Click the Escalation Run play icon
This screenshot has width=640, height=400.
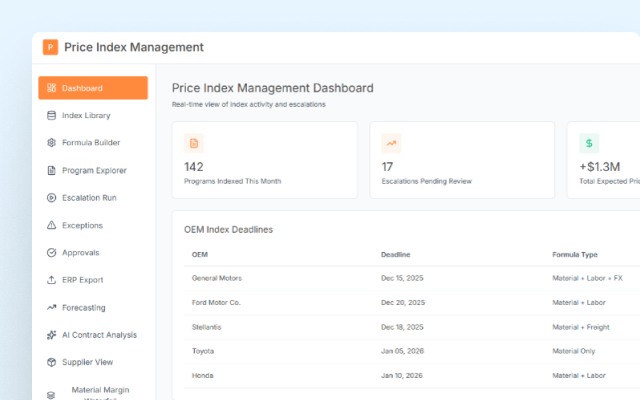[51, 198]
